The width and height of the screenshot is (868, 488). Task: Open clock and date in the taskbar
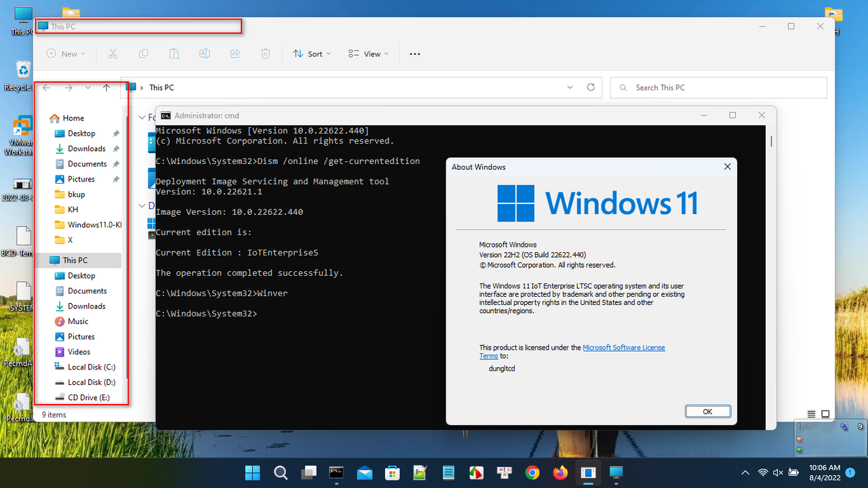pos(825,472)
